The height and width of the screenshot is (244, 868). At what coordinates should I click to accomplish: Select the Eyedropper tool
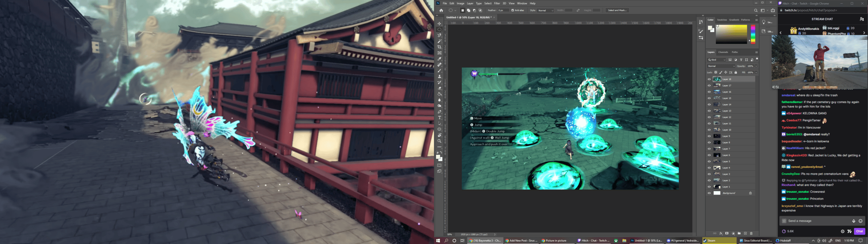439,59
